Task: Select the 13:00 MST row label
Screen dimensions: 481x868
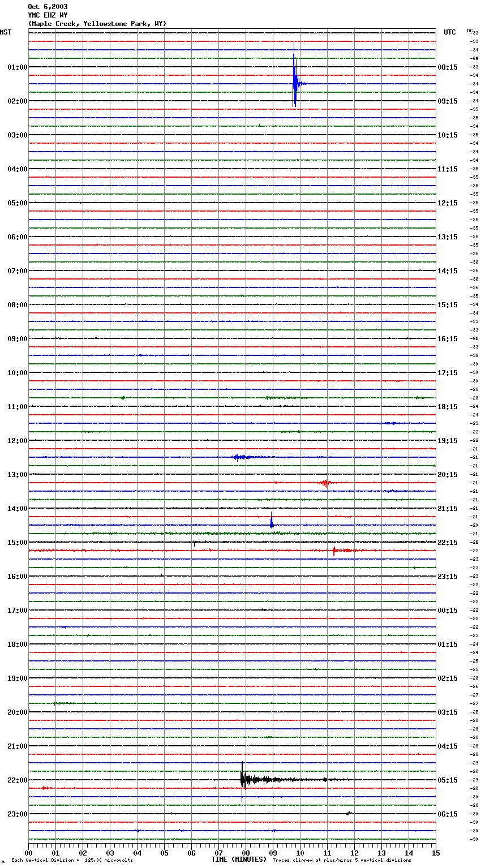Action: pos(17,475)
